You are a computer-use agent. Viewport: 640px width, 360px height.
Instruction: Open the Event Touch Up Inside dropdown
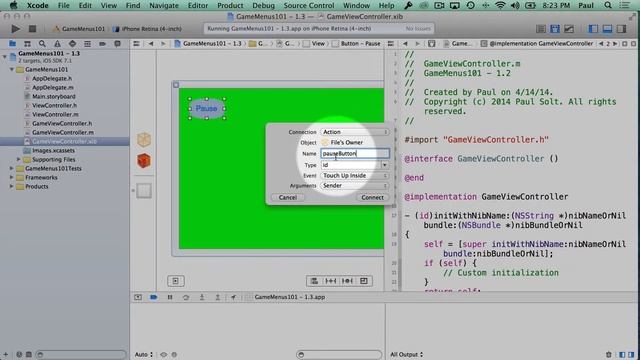point(354,176)
